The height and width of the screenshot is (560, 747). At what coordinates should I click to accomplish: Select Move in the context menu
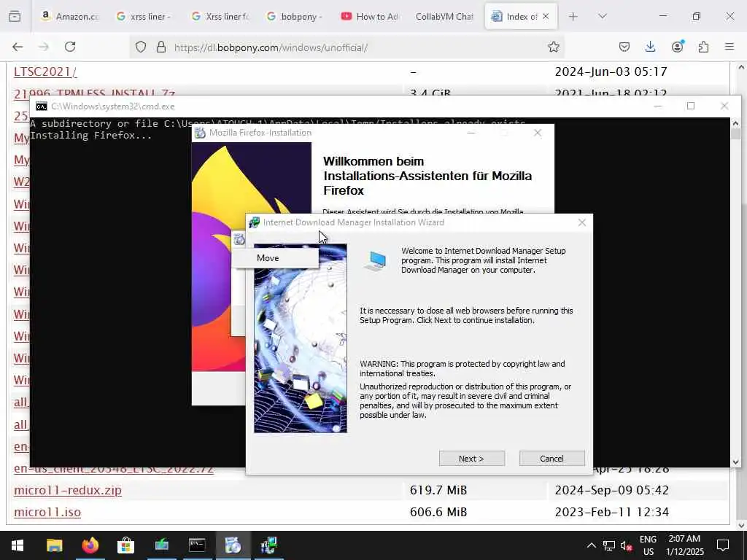coord(275,258)
